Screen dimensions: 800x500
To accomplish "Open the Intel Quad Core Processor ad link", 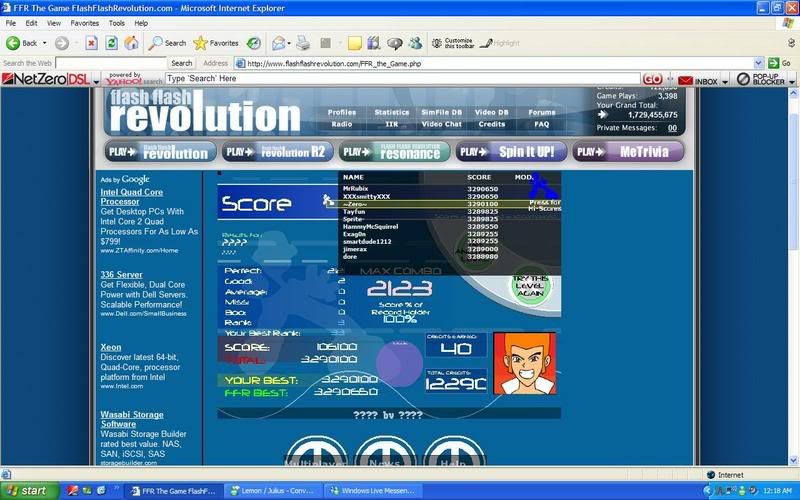I will [131, 196].
